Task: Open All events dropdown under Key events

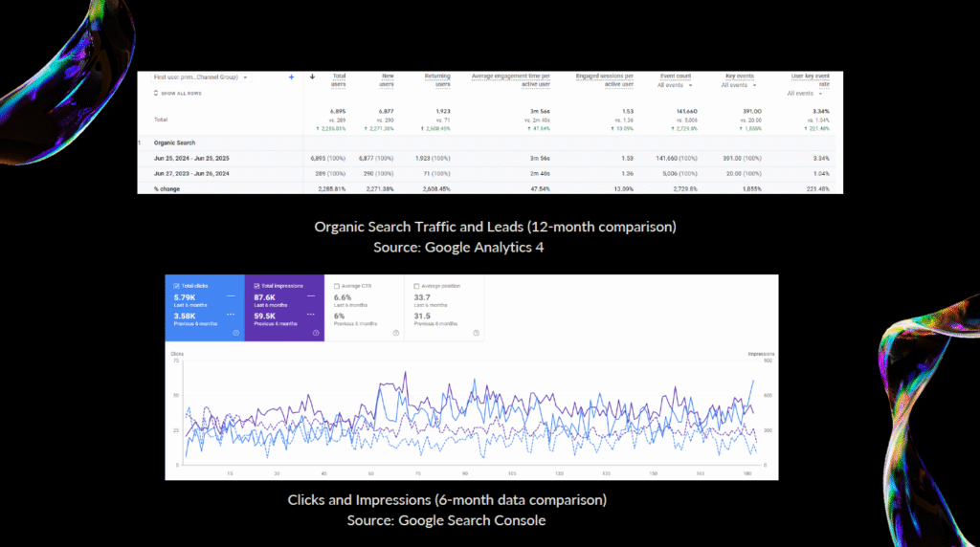Action: pos(740,85)
